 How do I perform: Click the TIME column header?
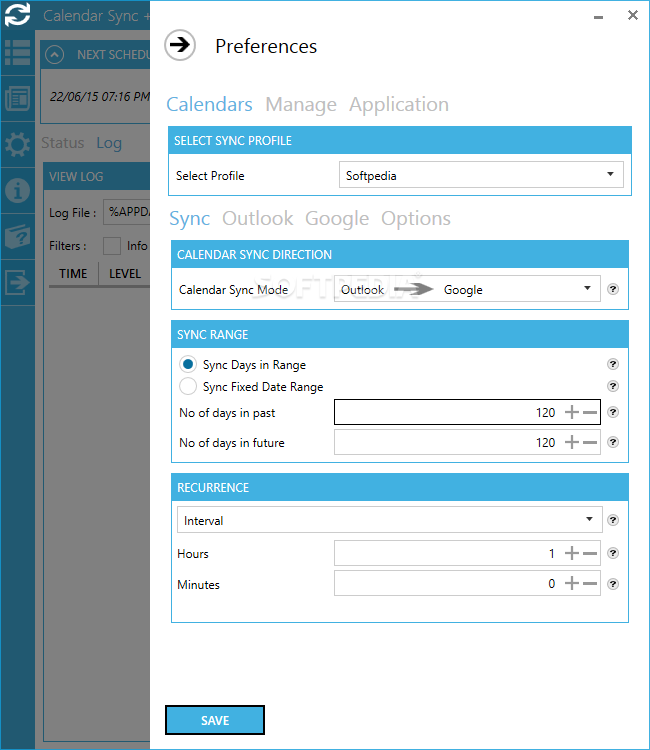point(73,274)
